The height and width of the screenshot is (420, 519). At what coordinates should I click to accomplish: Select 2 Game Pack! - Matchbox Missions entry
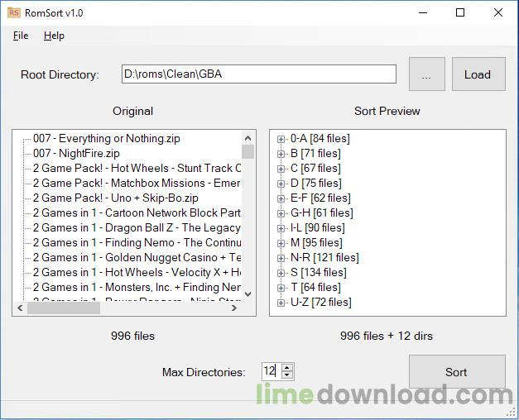pyautogui.click(x=137, y=183)
